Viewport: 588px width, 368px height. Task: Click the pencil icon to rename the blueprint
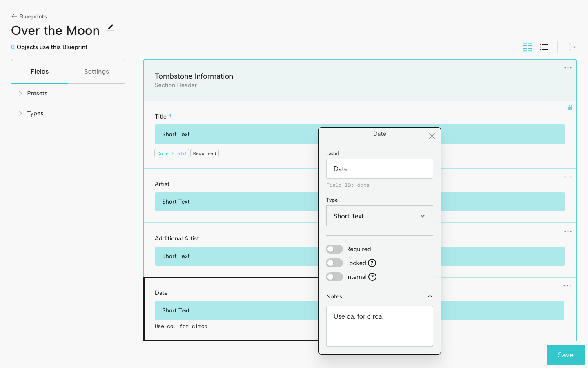click(x=110, y=28)
